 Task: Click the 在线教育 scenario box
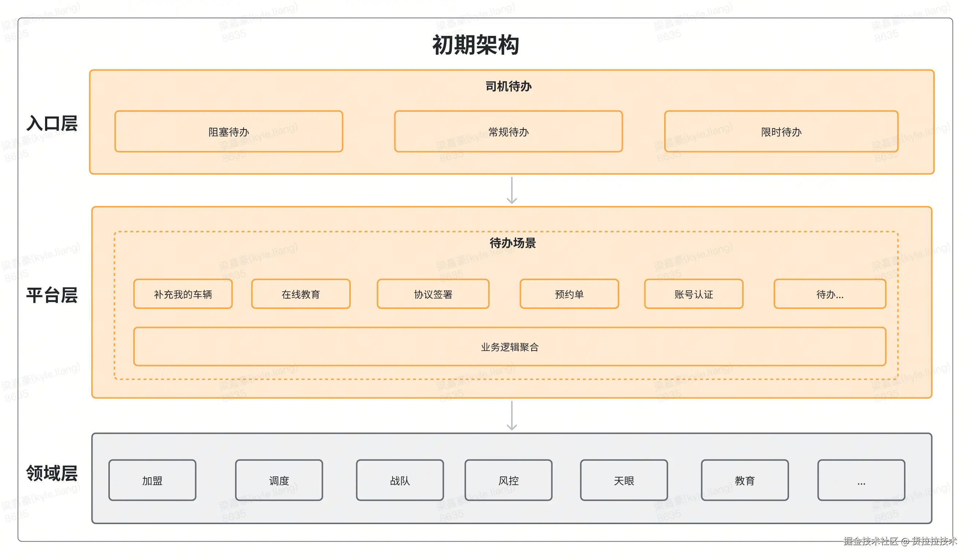pyautogui.click(x=301, y=294)
